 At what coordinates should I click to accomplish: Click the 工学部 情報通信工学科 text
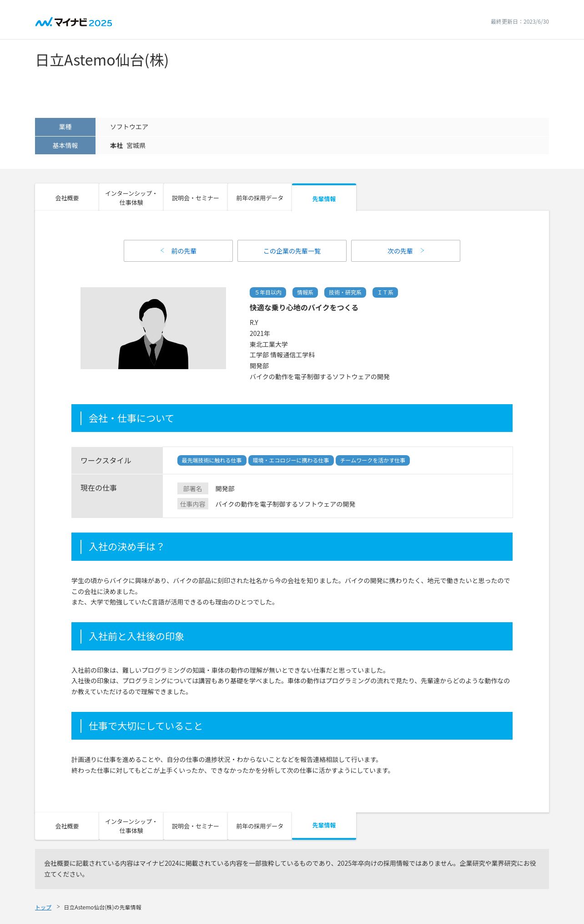(x=282, y=355)
